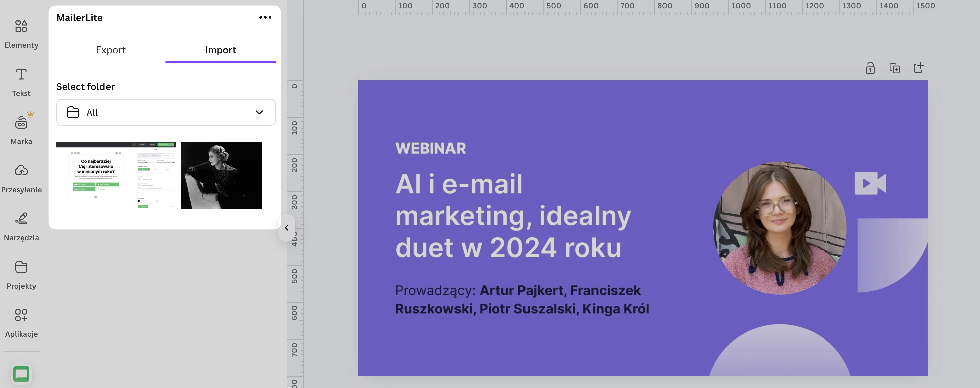Viewport: 980px width, 388px height.
Task: Duplicate the page with copy icon
Action: point(894,68)
